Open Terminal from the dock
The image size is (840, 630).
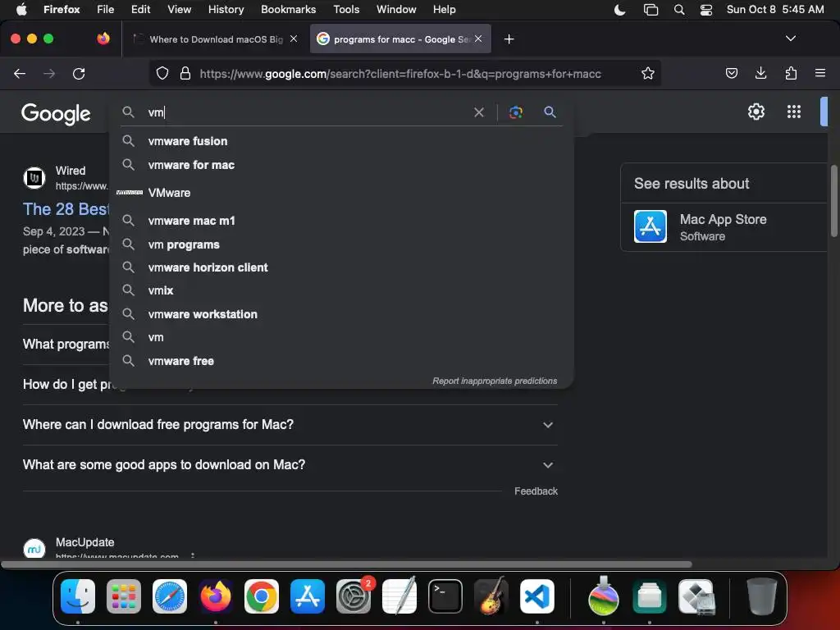445,596
